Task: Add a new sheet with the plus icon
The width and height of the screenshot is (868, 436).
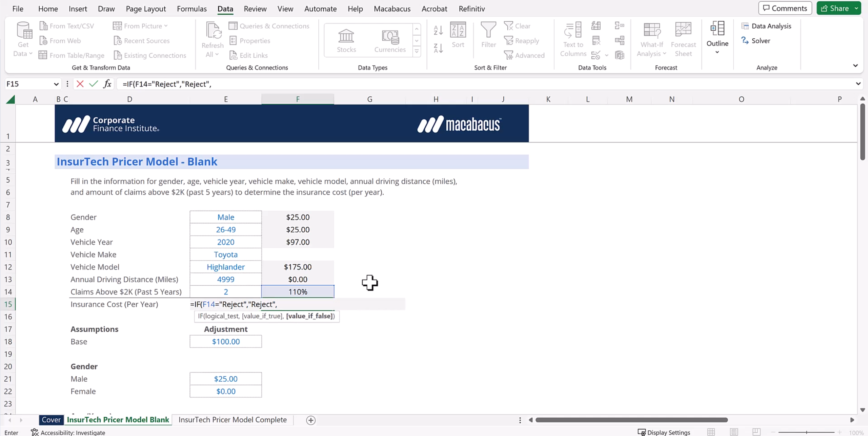Action: [310, 420]
